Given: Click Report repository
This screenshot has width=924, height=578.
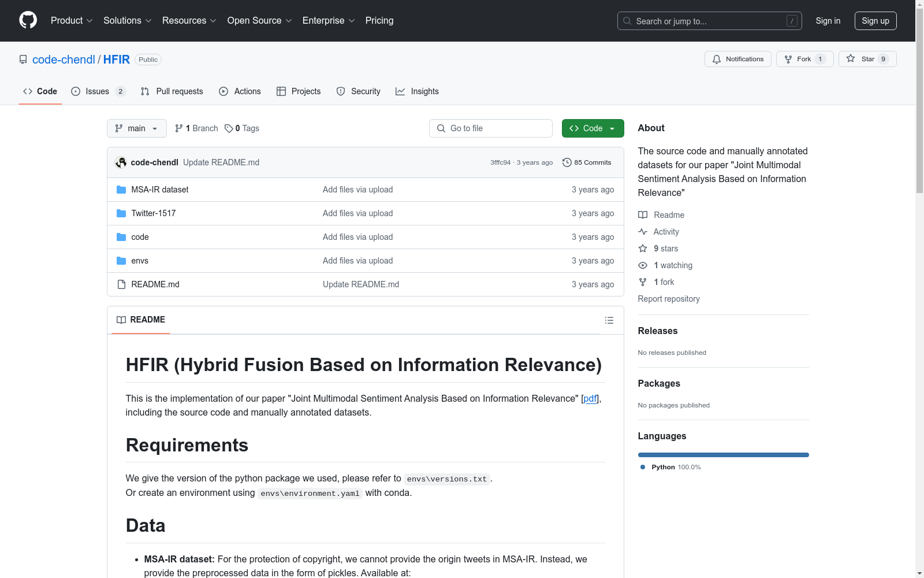Looking at the screenshot, I should (x=669, y=299).
